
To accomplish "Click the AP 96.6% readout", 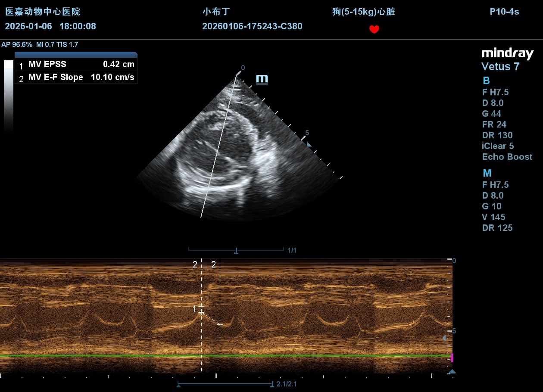I will [x=17, y=44].
